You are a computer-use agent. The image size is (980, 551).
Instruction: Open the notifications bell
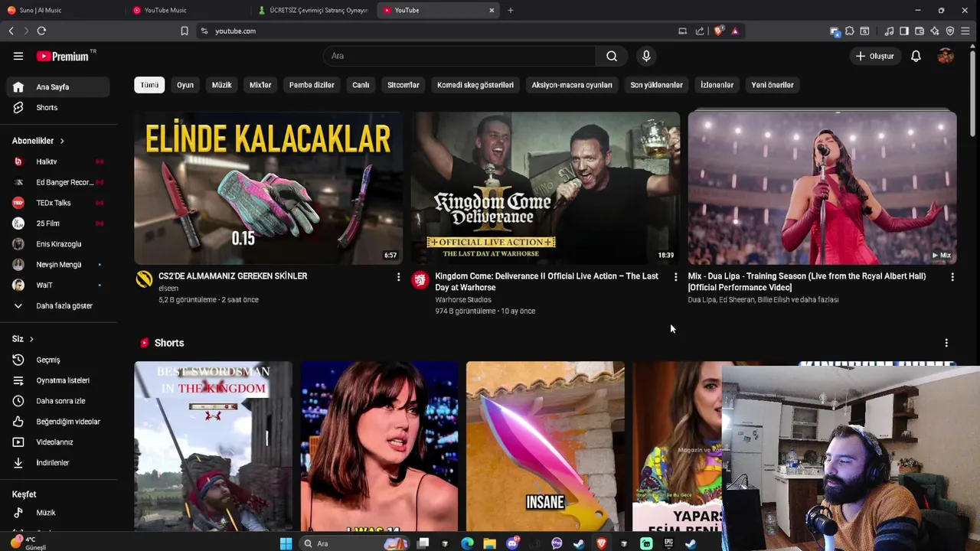tap(916, 56)
